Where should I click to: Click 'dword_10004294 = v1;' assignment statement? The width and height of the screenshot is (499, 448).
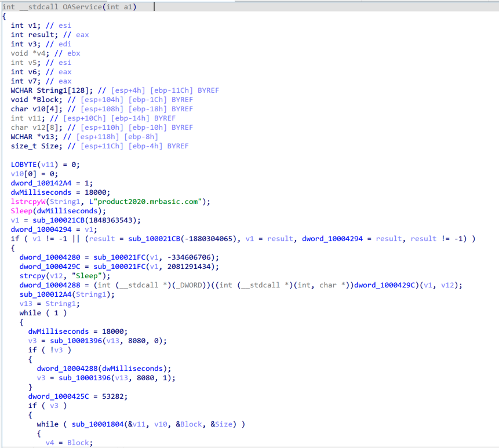(x=54, y=230)
